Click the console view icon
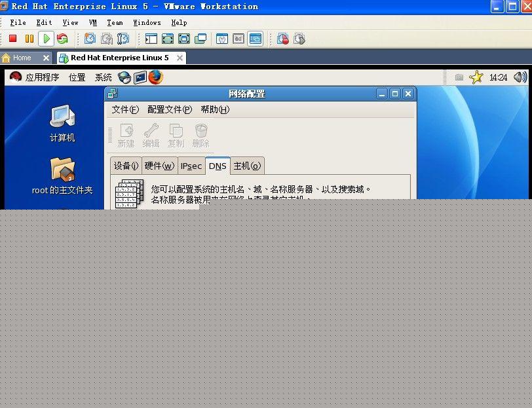The height and width of the screenshot is (408, 532). (255, 39)
